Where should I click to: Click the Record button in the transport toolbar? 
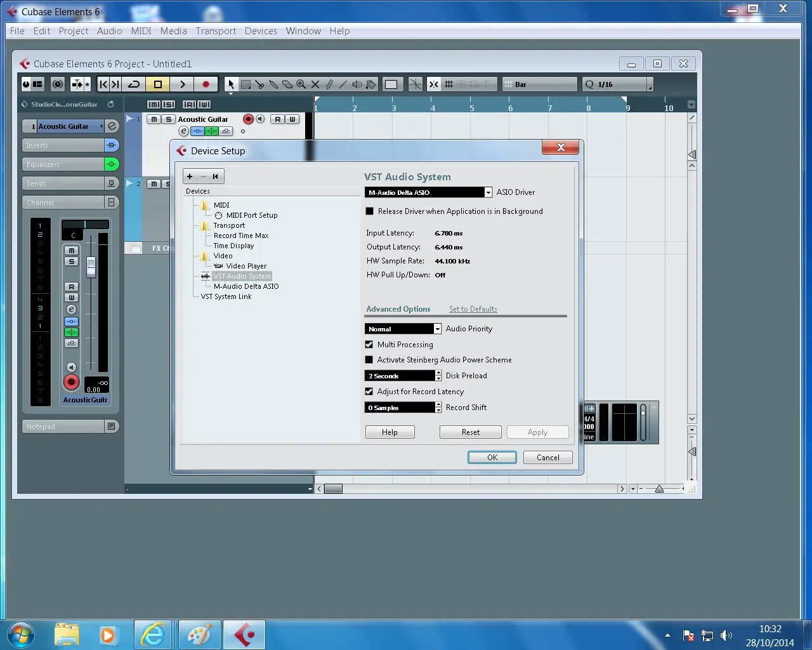click(206, 84)
